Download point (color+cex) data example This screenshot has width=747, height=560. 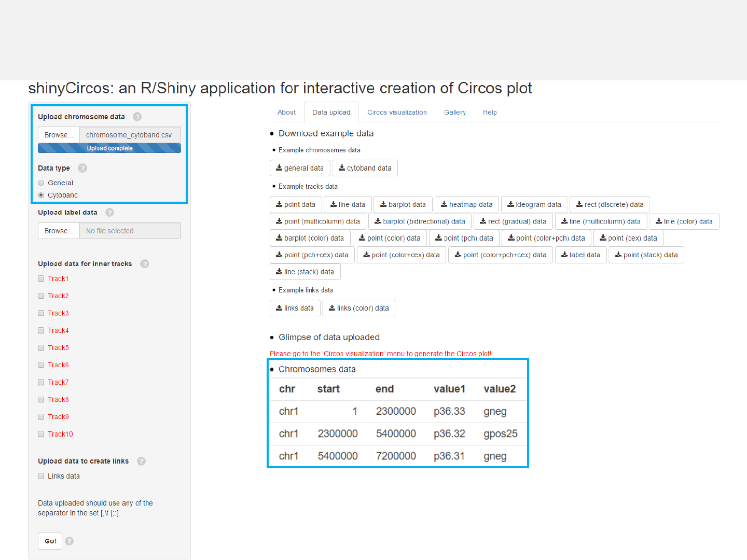402,255
